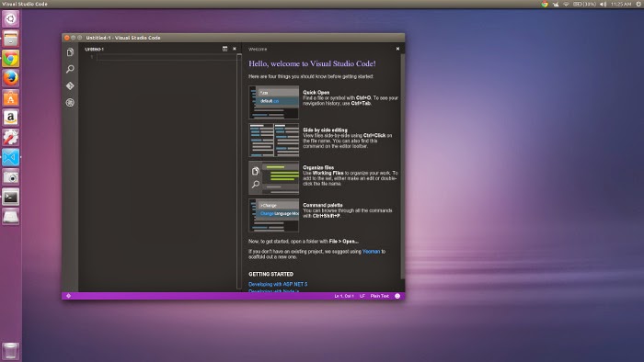This screenshot has height=362, width=644.
Task: Open the Search view in VS Code
Action: (70, 69)
